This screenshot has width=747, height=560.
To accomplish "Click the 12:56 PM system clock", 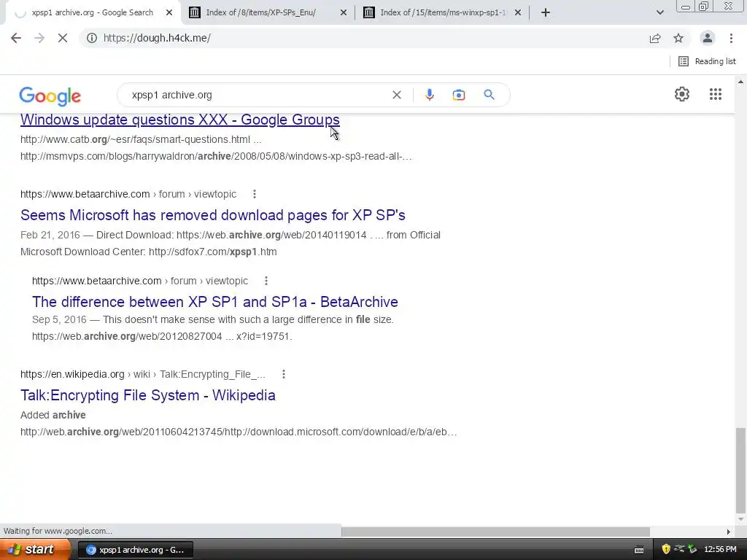I will pos(720,550).
